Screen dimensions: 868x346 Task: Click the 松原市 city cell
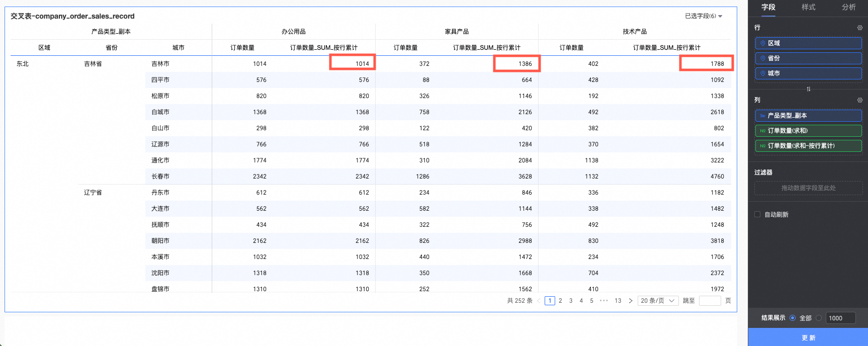pyautogui.click(x=160, y=96)
